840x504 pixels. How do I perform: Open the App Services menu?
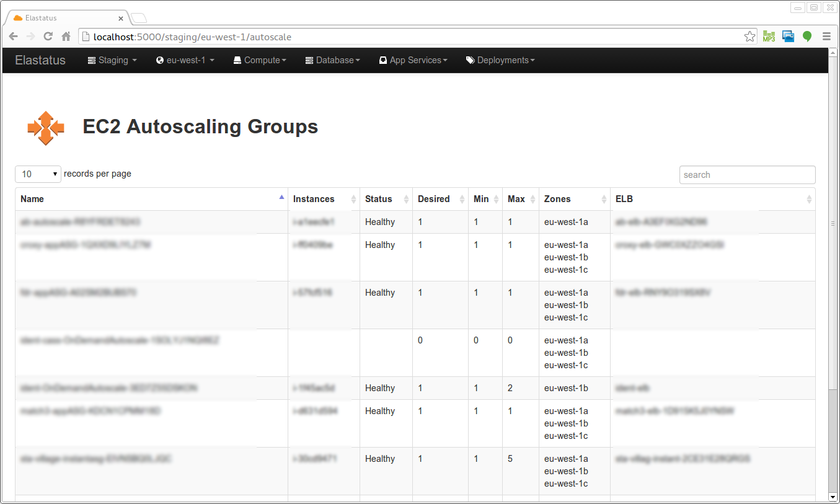413,60
